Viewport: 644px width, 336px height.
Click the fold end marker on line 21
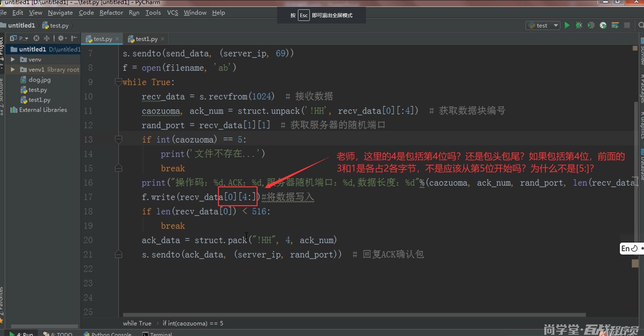pos(118,254)
